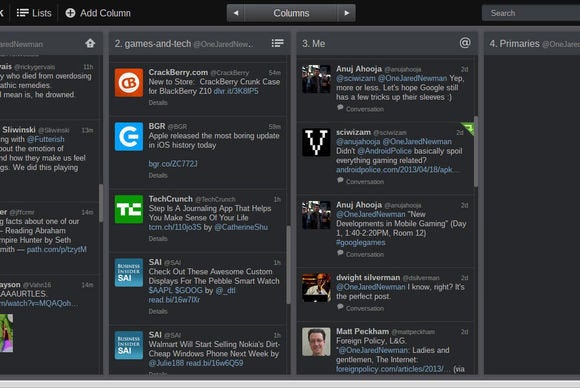
Task: Open SAI avatar on Walmart Nokia tweet
Action: tap(129, 345)
